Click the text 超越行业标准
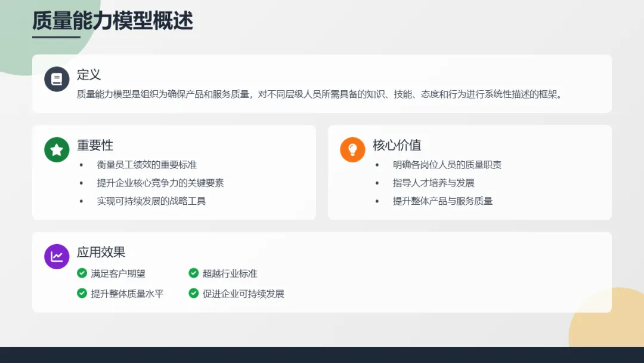Screen dimensions: 644x363 pyautogui.click(x=230, y=273)
